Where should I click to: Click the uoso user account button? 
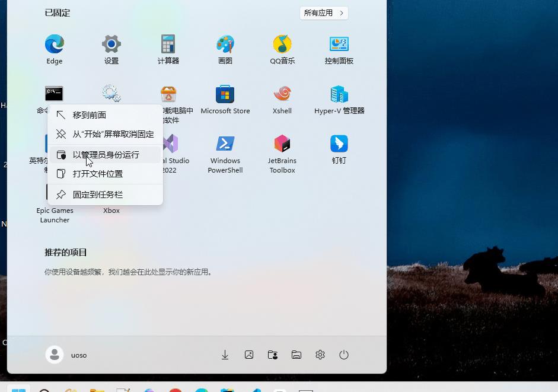coord(67,355)
